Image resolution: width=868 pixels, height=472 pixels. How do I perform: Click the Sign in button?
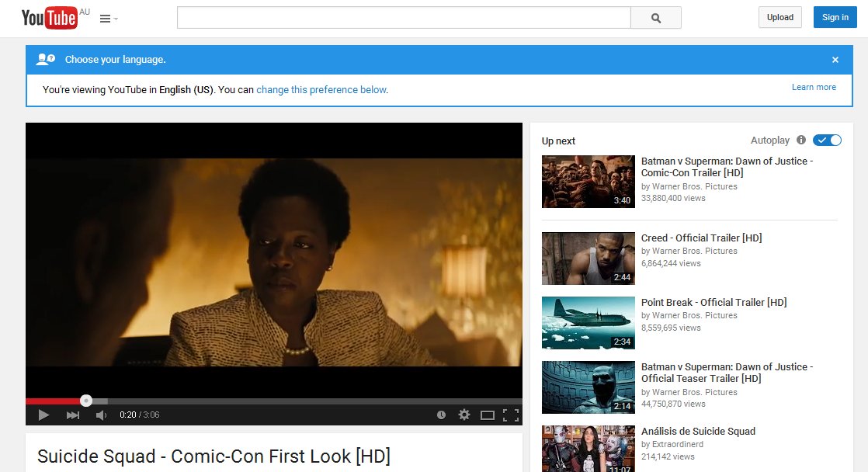(x=835, y=17)
